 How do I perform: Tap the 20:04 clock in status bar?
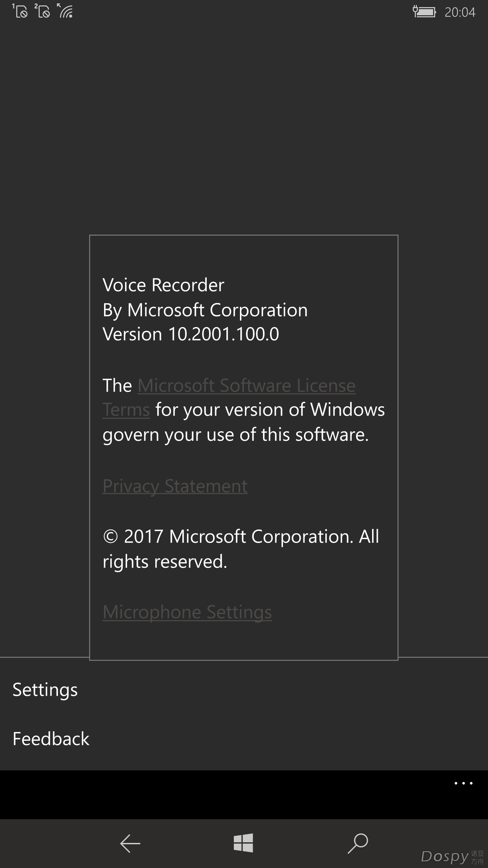pos(460,12)
